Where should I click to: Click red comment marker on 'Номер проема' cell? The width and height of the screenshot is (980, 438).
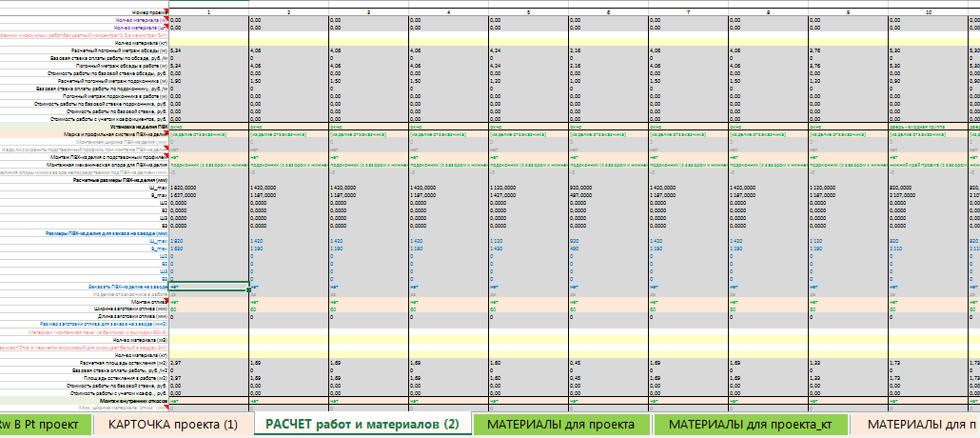[x=167, y=10]
